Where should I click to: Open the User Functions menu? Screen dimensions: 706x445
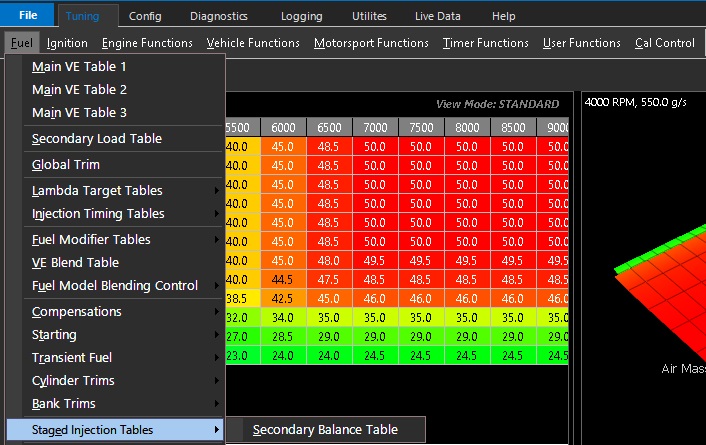pos(582,43)
